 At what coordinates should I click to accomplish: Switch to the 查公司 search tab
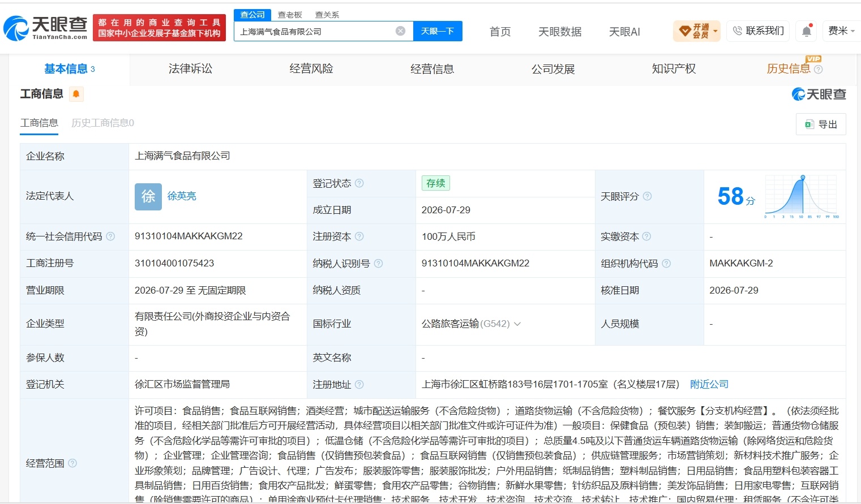click(x=252, y=15)
